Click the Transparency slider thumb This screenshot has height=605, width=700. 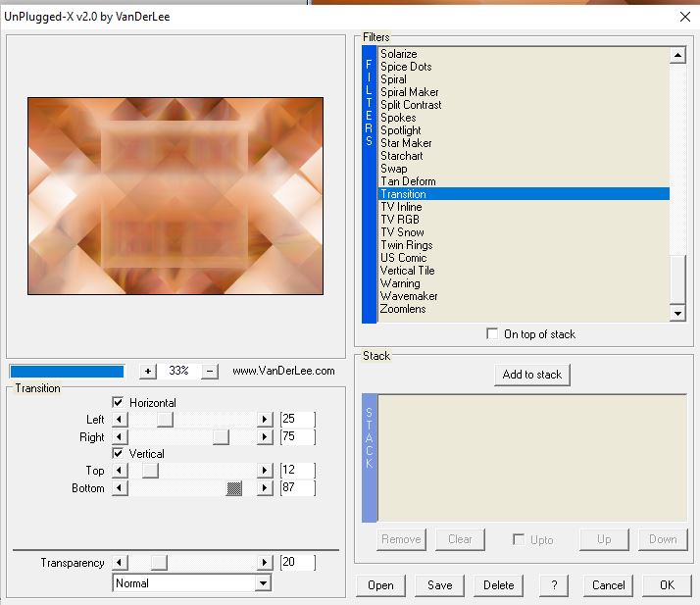pos(159,562)
